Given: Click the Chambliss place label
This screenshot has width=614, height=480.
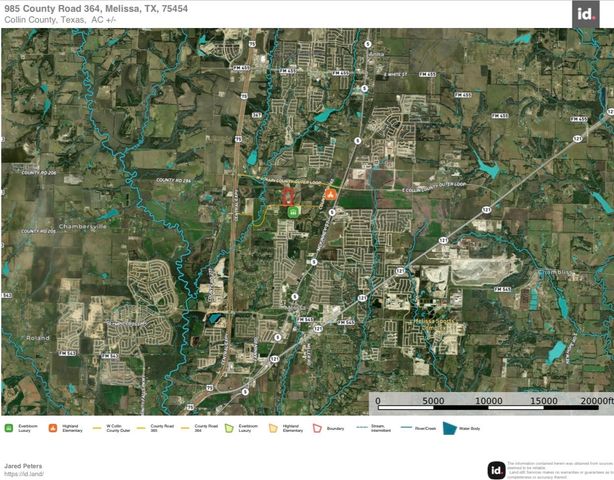Looking at the screenshot, I should [555, 272].
